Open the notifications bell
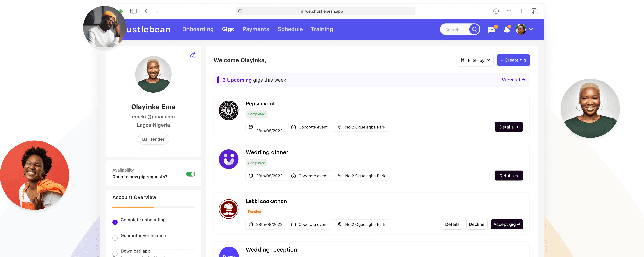This screenshot has width=644, height=257. pyautogui.click(x=507, y=30)
